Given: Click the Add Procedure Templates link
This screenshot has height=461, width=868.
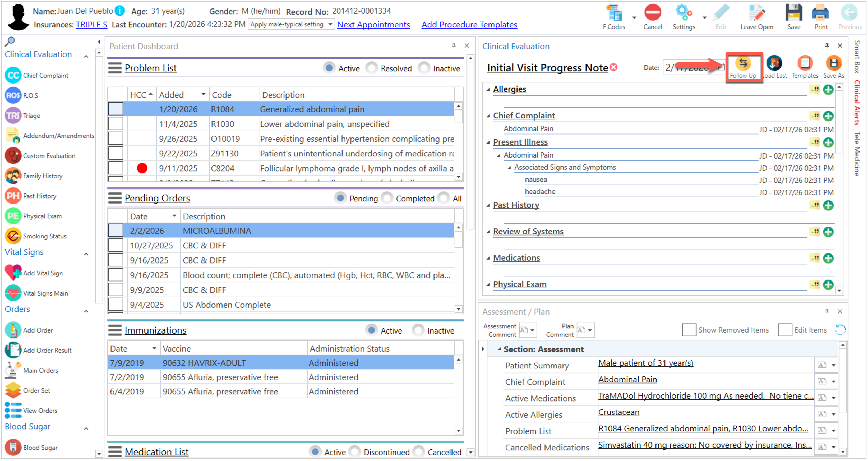Looking at the screenshot, I should pyautogui.click(x=469, y=25).
